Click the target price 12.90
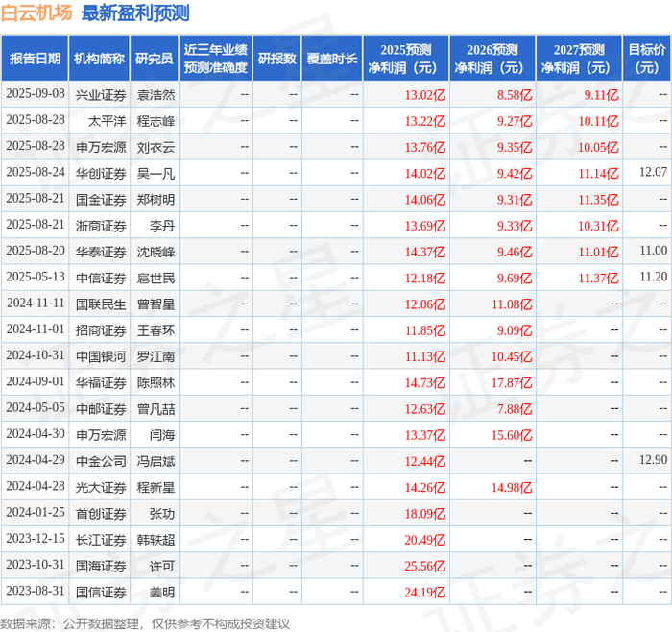Image resolution: width=672 pixels, height=632 pixels. [x=653, y=460]
